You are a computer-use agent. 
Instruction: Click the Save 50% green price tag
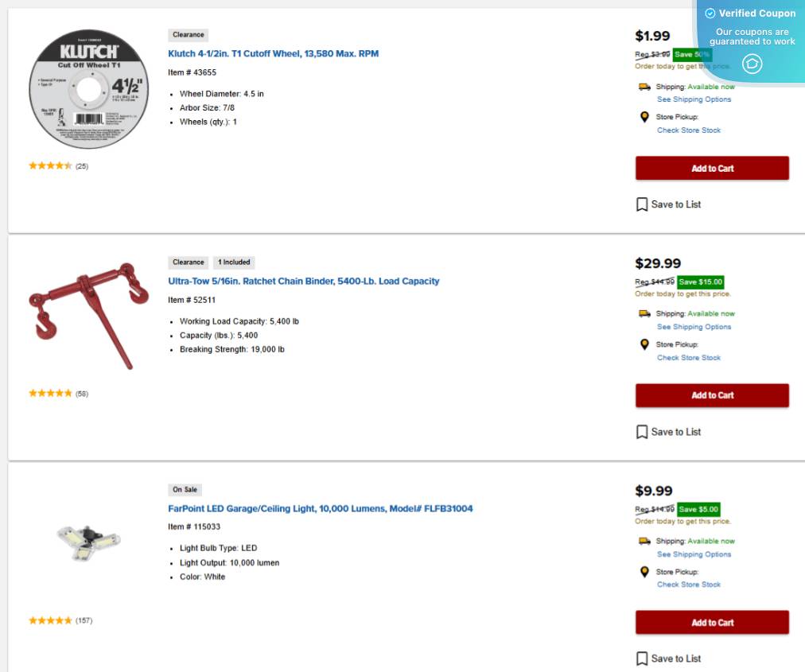[x=691, y=54]
